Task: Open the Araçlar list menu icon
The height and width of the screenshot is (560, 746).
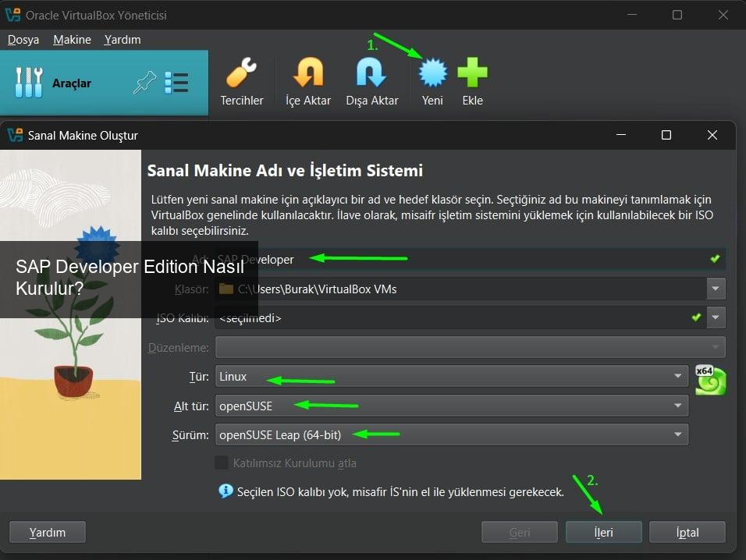Action: 176,83
